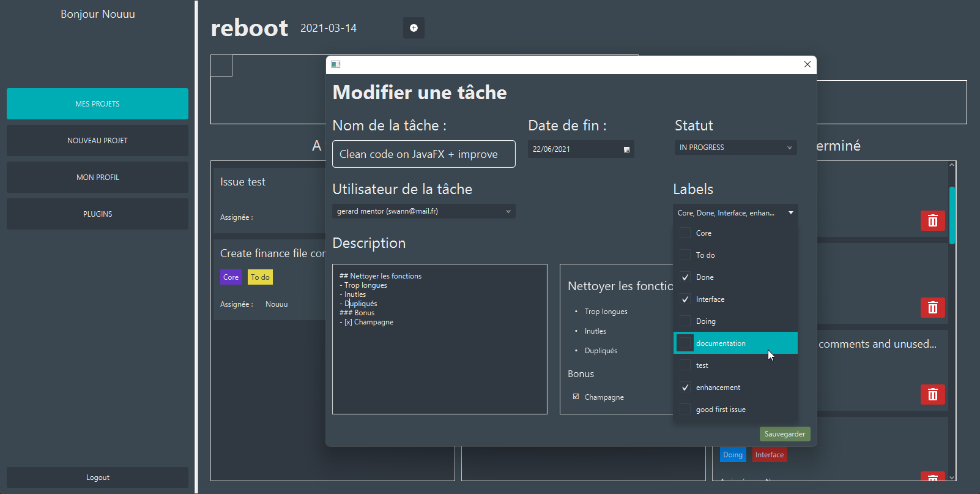Delete the first task with its trash icon

pos(932,220)
